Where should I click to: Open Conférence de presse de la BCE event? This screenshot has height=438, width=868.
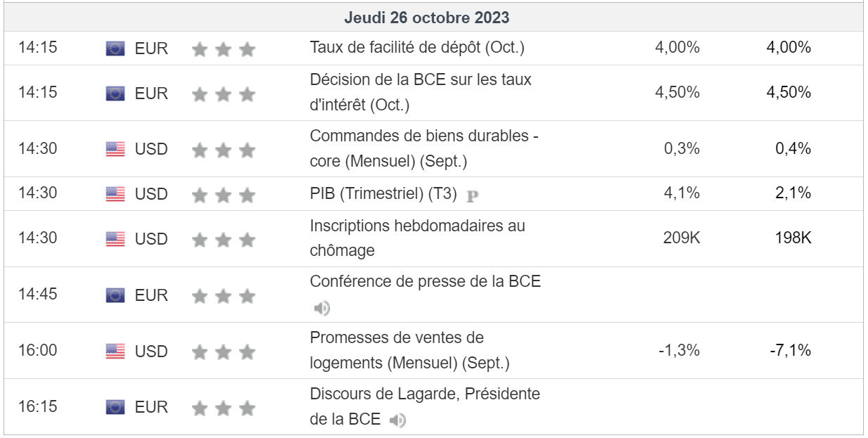pos(426,281)
